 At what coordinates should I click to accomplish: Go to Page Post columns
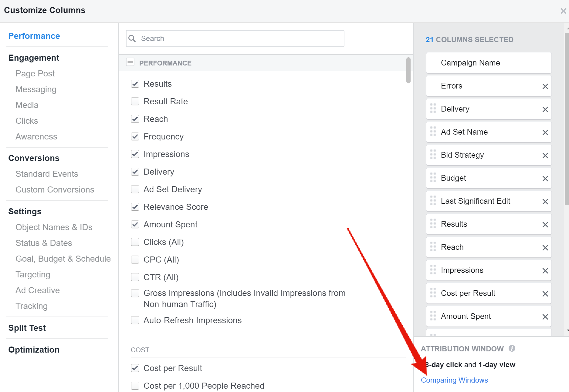[35, 74]
